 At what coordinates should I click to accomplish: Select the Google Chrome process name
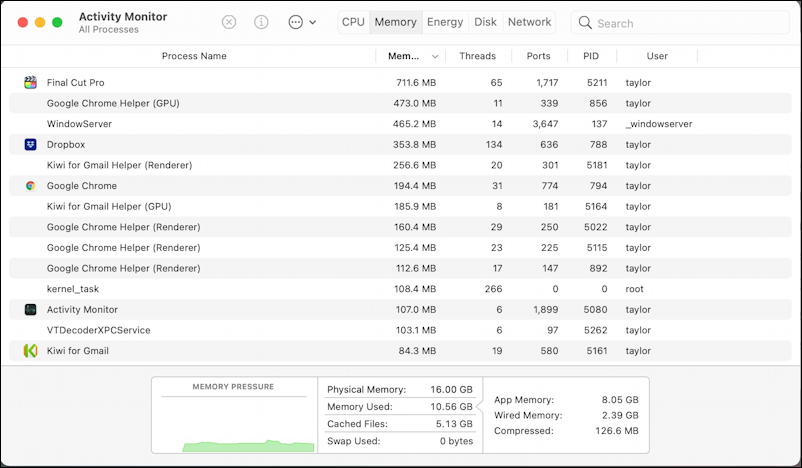click(x=82, y=186)
